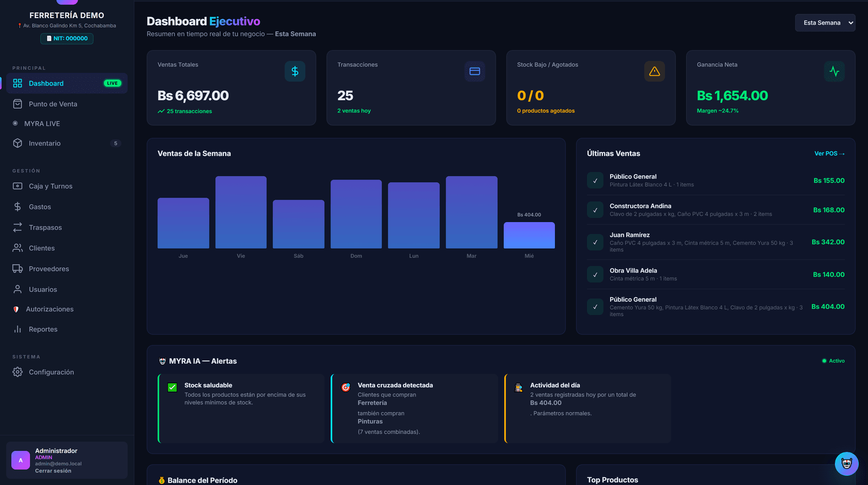Click the Bs 342.00 sale amount

pyautogui.click(x=828, y=242)
